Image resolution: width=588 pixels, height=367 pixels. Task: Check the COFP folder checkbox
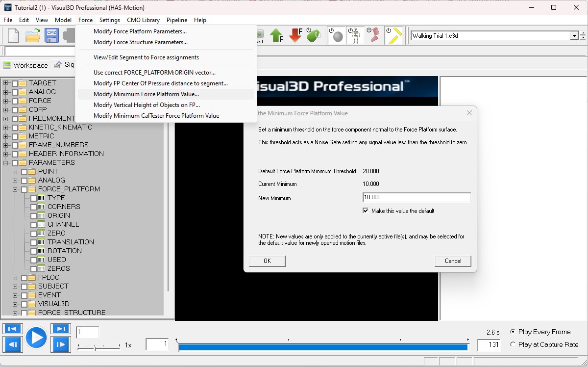tap(15, 109)
